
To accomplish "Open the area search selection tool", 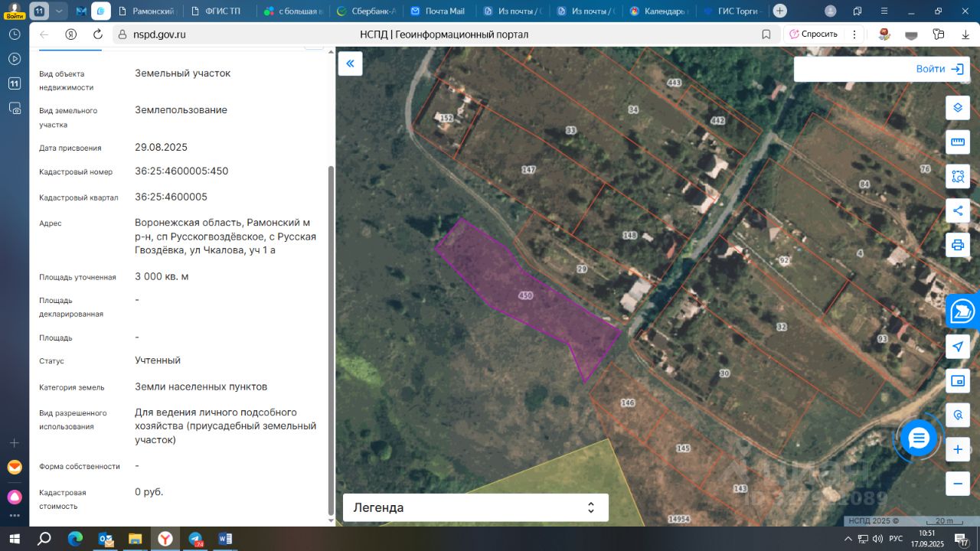I will [x=957, y=176].
